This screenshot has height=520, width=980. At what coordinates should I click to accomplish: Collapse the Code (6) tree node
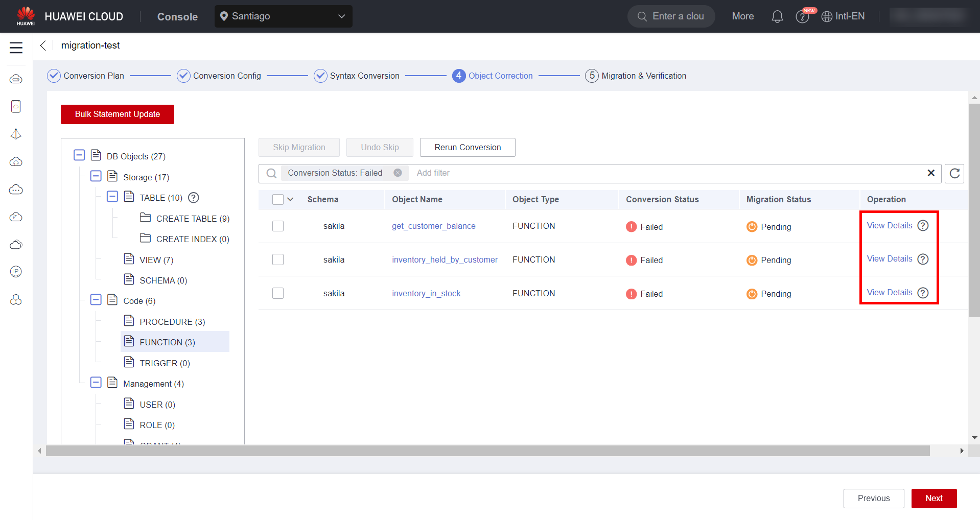click(x=96, y=300)
